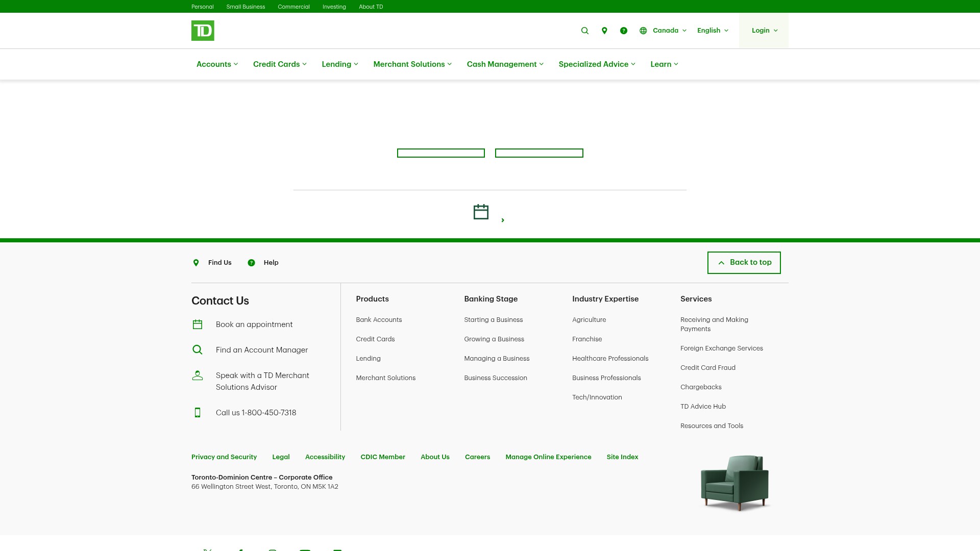Screen dimensions: 980x551
Task: Open the search magnifier icon in header
Action: point(585,31)
